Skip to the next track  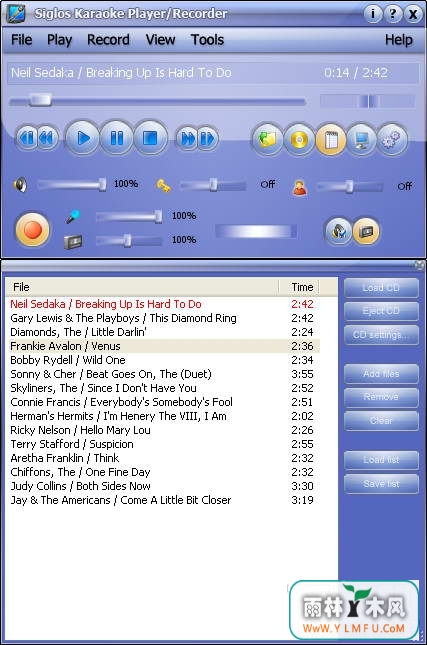pos(207,138)
